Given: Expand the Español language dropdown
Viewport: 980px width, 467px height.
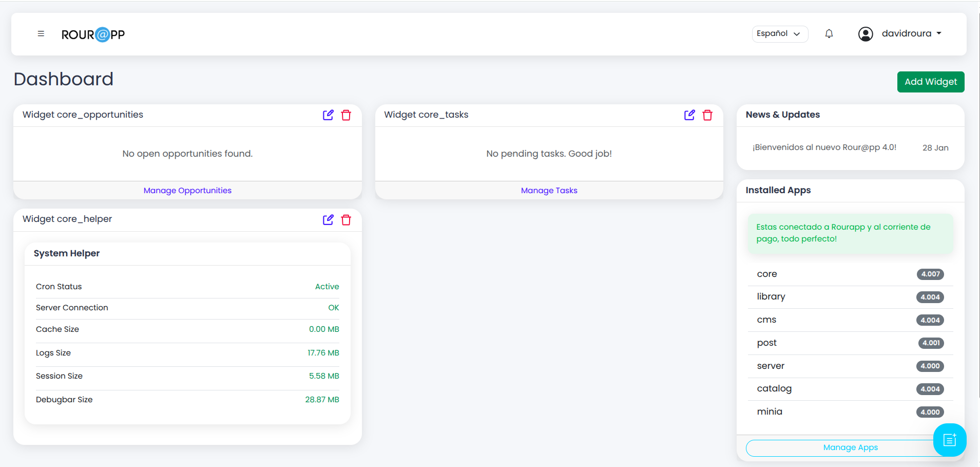Looking at the screenshot, I should (779, 34).
